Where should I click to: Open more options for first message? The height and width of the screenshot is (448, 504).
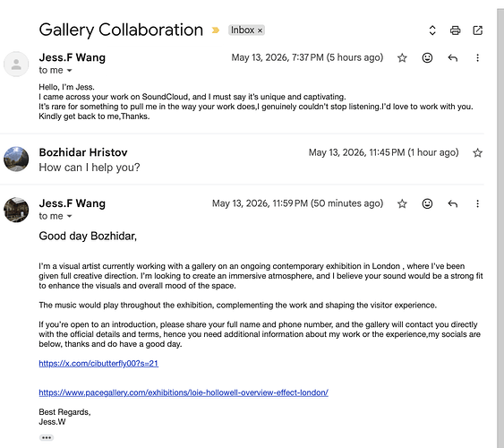478,58
